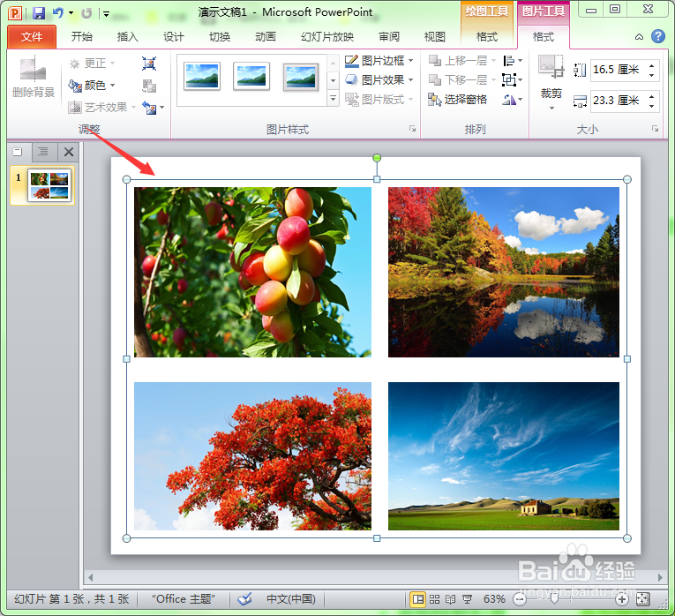Viewport: 675px width, 616px height.
Task: Open the 审阅 ribbon tab
Action: coord(389,37)
